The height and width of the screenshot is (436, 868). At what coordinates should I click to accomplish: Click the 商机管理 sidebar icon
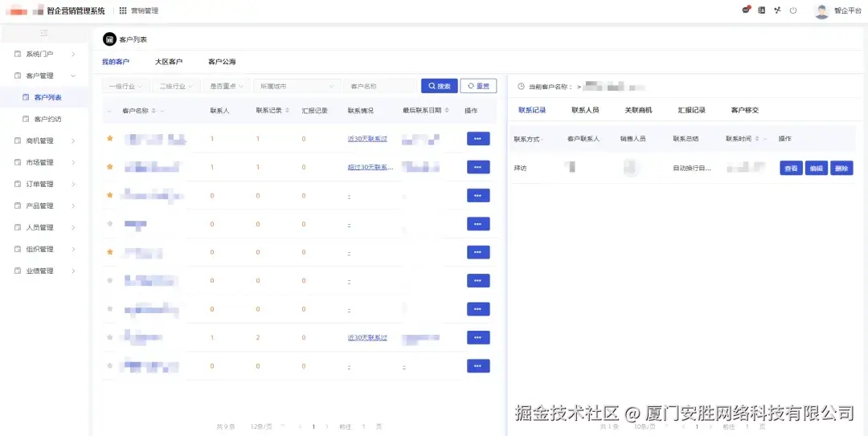coord(17,141)
